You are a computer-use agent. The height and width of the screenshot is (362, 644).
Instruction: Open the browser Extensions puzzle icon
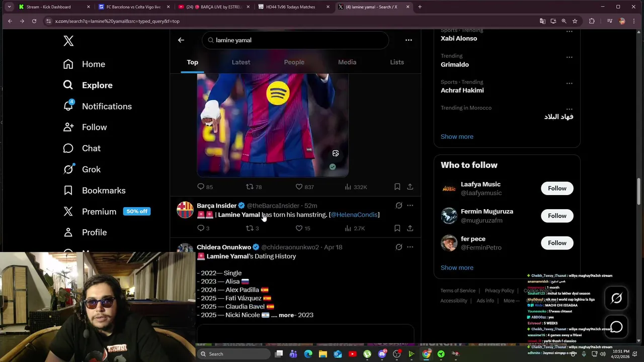pos(592,21)
